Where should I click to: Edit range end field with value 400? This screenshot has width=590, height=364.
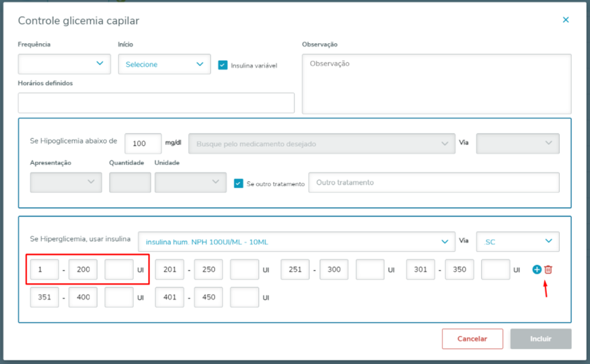83,297
